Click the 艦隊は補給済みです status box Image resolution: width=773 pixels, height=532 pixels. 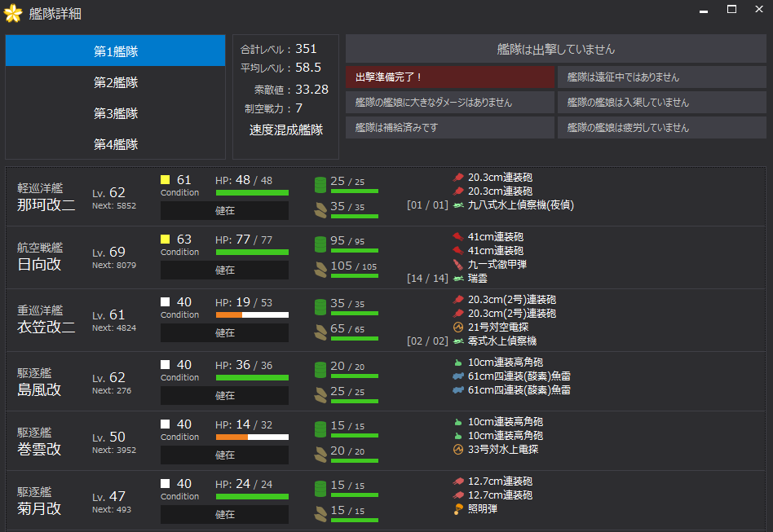point(450,128)
